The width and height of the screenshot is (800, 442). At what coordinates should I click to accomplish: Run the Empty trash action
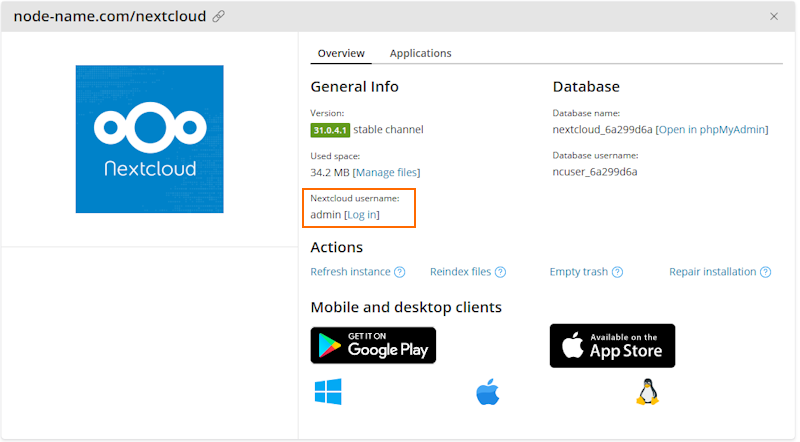(x=579, y=272)
